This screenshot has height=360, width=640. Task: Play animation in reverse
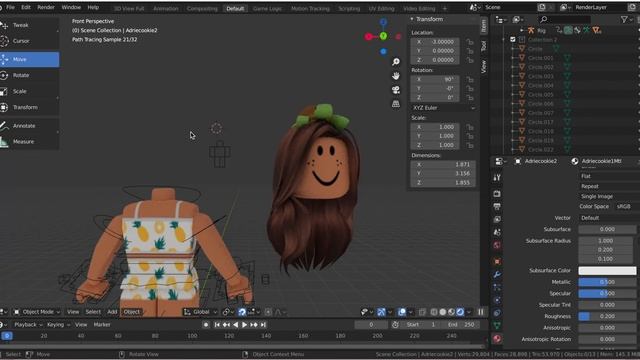[x=236, y=325]
